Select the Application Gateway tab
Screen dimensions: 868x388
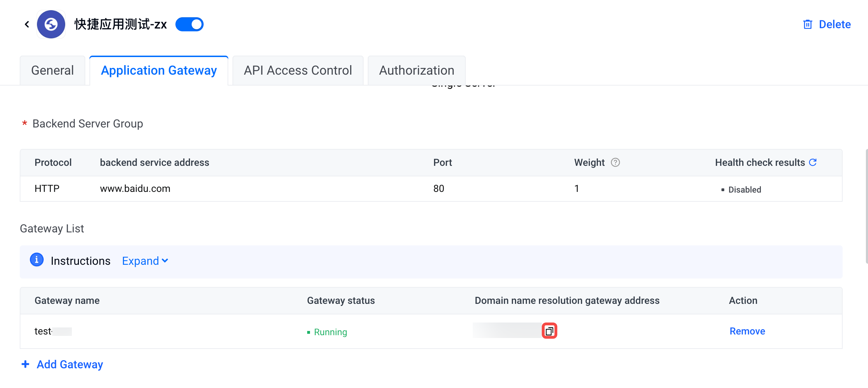click(159, 70)
